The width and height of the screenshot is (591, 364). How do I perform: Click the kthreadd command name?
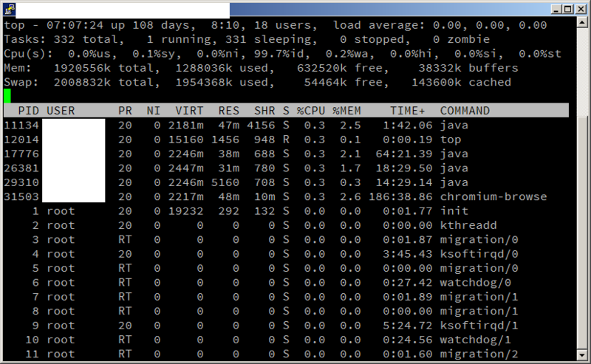[x=468, y=225]
